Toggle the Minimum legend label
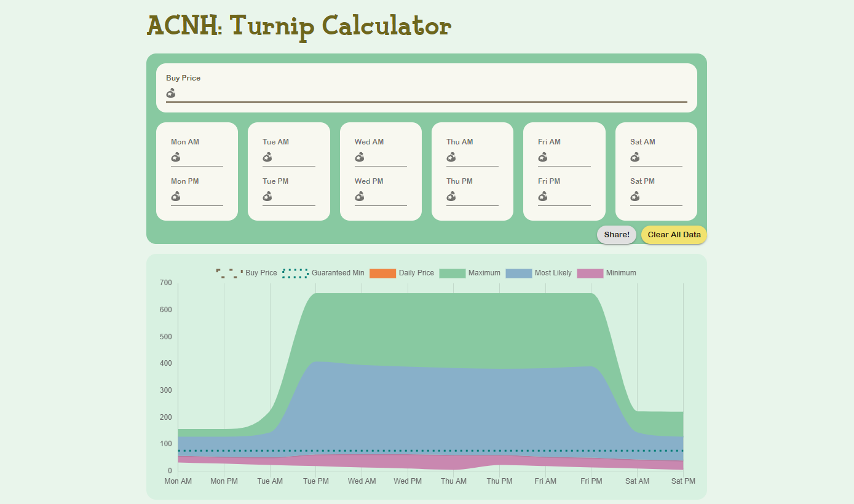 click(x=621, y=273)
